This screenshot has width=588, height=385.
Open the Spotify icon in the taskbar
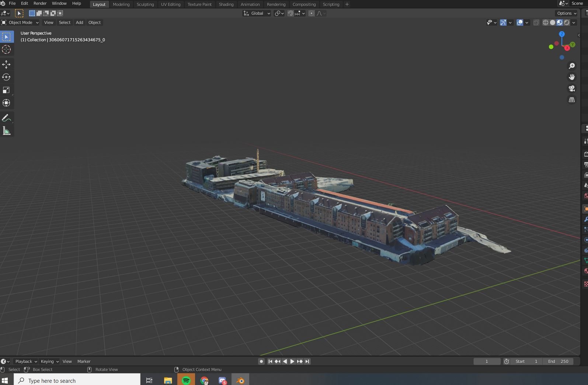point(186,380)
